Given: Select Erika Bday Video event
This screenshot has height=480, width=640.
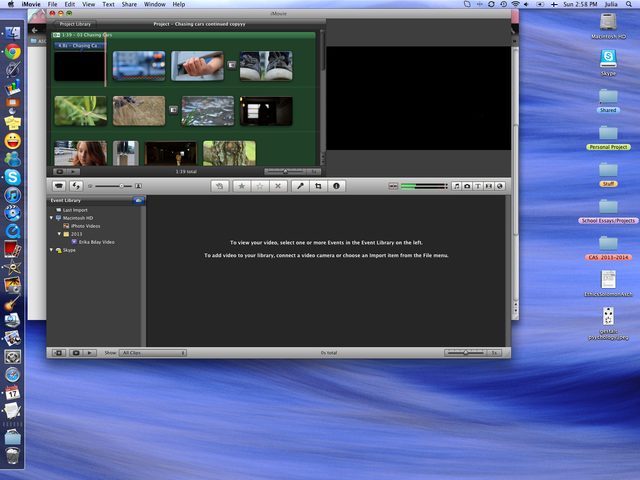Looking at the screenshot, I should (97, 242).
